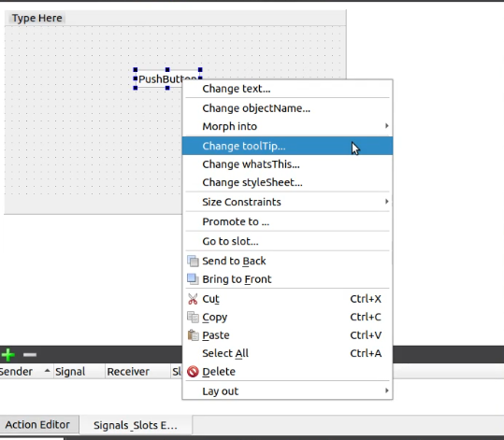Select Change whatsThis... menu entry

click(287, 164)
